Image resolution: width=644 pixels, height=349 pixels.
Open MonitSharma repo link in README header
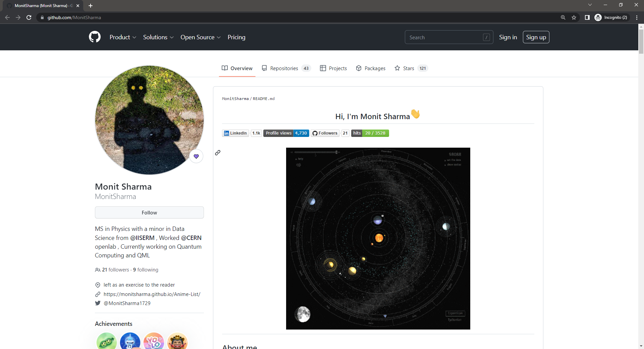[235, 99]
